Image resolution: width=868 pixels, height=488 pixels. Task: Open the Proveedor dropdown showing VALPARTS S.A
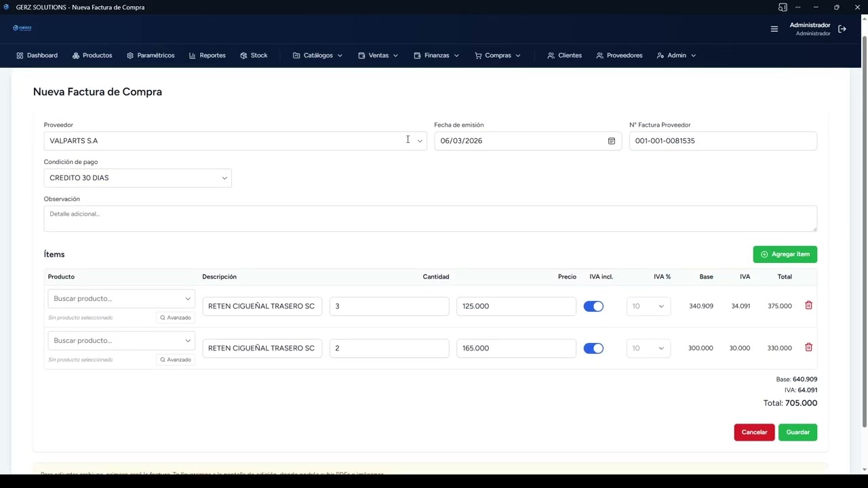pyautogui.click(x=235, y=141)
